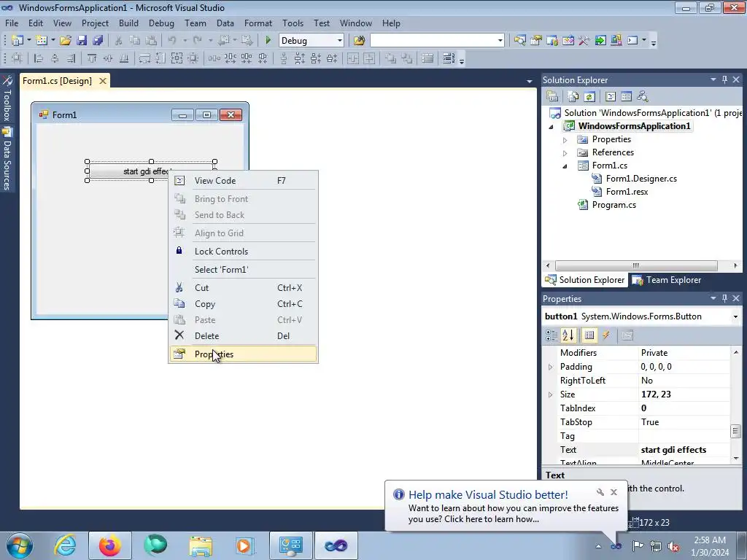Select Program.cs in Solution Explorer
Screen dimensions: 747x560
(614, 205)
